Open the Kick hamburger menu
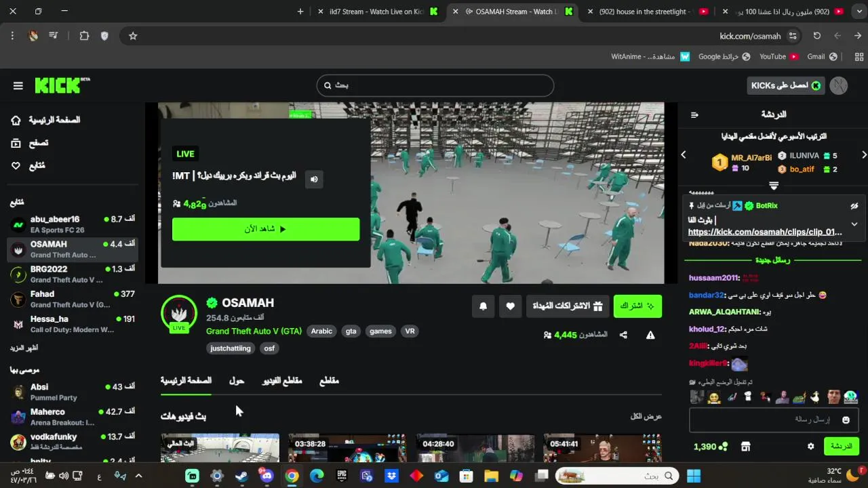This screenshot has width=868, height=488. (18, 85)
